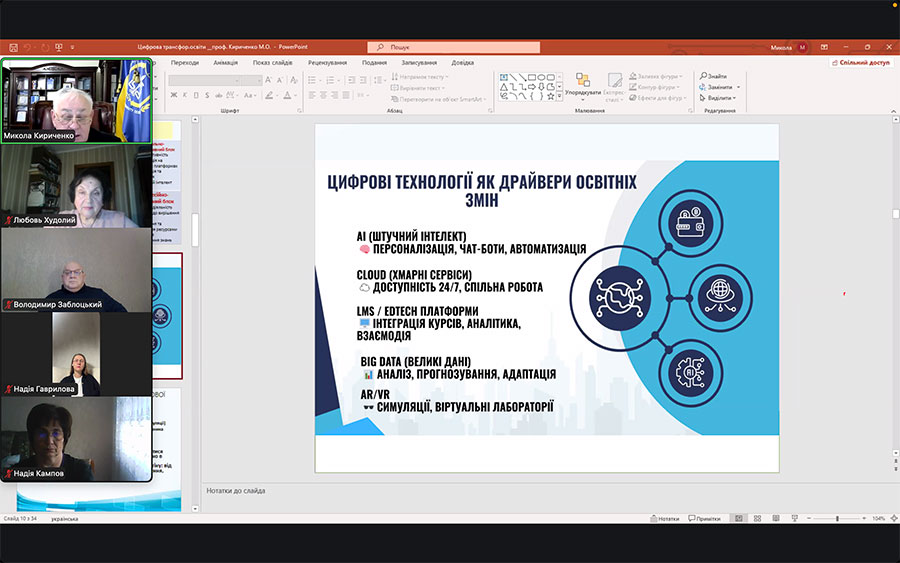Image resolution: width=900 pixels, height=563 pixels.
Task: Open Reading View from status bar
Action: (777, 518)
